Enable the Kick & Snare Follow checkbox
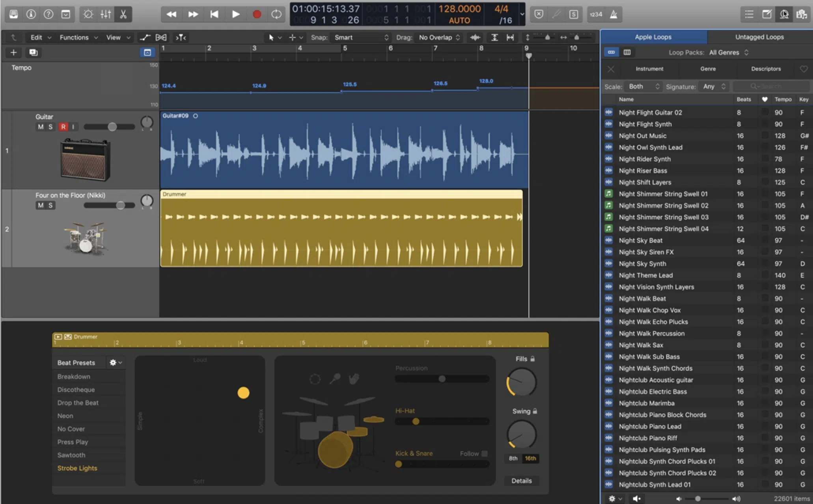The height and width of the screenshot is (504, 813). (x=485, y=454)
